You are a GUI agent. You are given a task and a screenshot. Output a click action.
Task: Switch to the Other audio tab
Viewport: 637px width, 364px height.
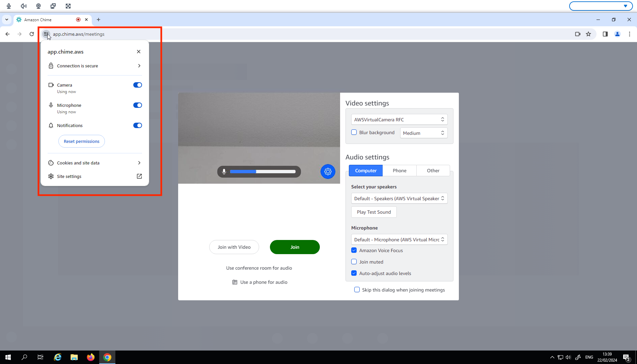(x=433, y=170)
